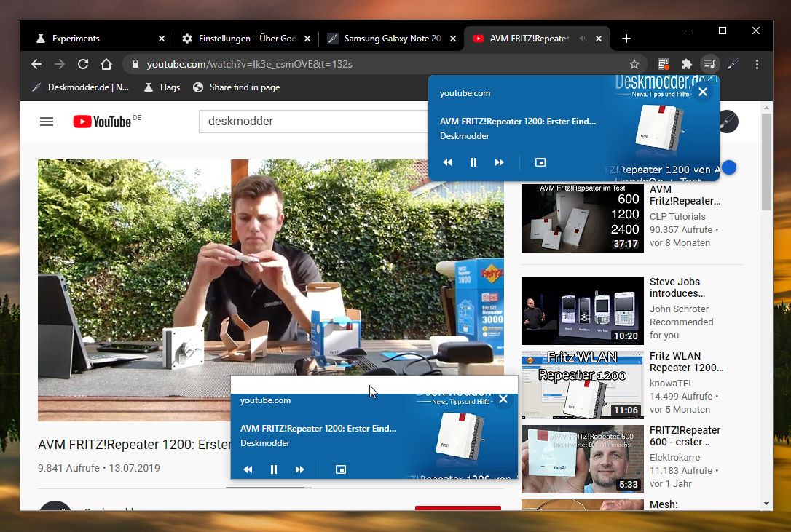Dismiss the upper media control popup
The image size is (791, 532).
click(x=703, y=92)
